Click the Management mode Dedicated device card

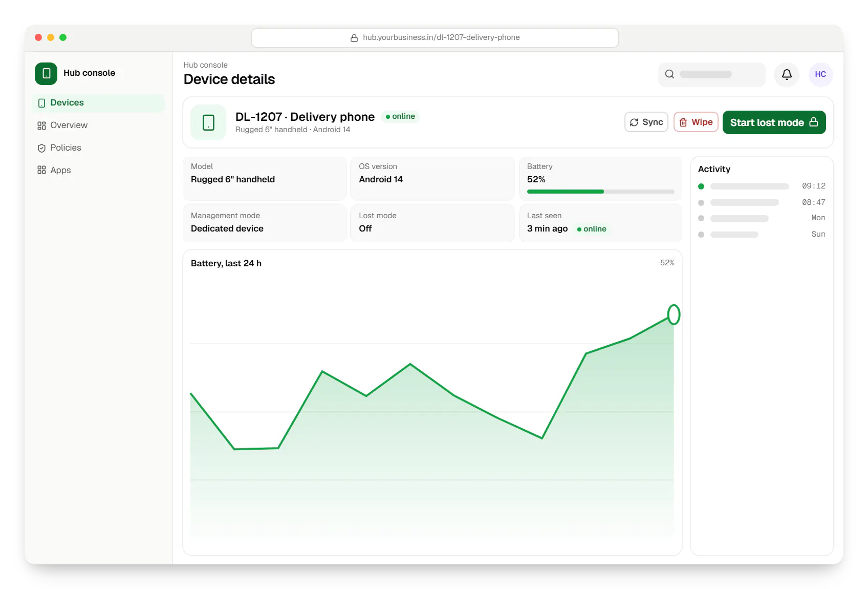click(x=265, y=223)
